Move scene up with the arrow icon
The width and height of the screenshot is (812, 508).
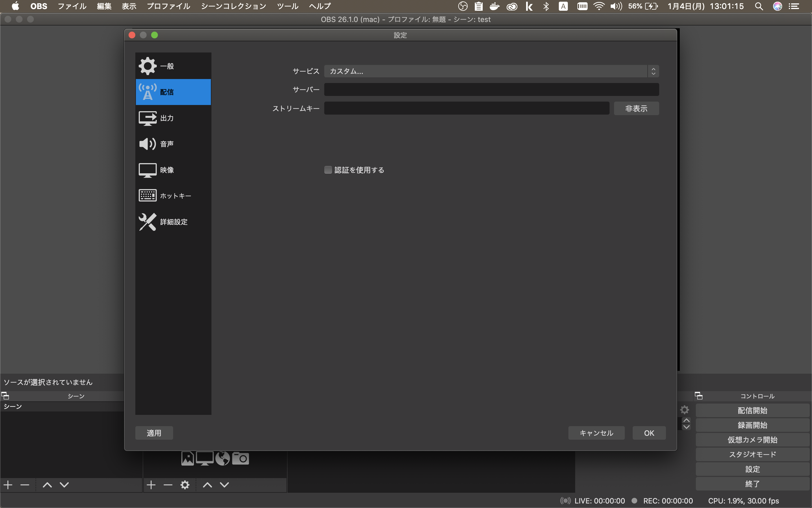point(47,485)
